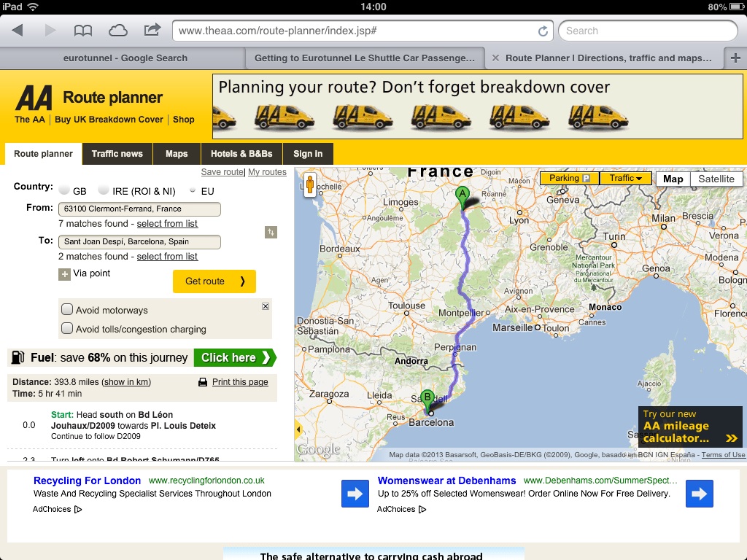Image resolution: width=747 pixels, height=560 pixels.
Task: Open Recycling For London ad title
Action: [88, 481]
